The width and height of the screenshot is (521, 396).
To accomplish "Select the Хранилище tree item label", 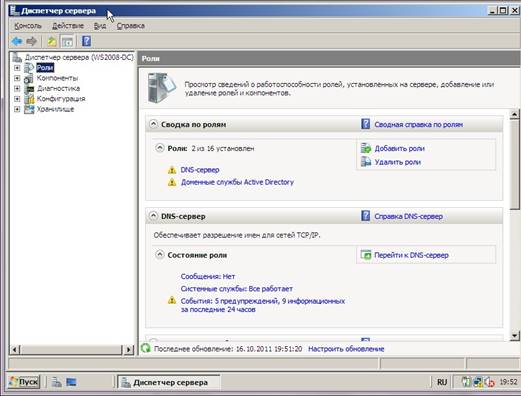I will [x=55, y=109].
